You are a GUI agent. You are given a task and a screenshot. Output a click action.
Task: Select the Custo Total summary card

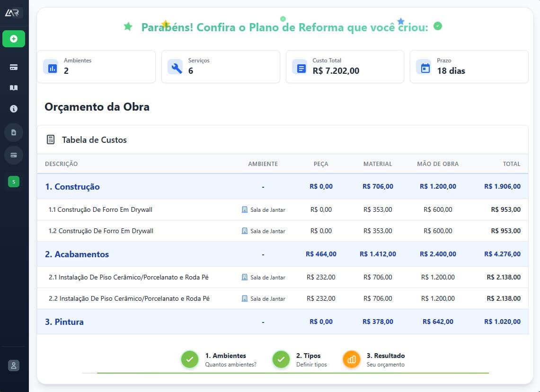345,67
